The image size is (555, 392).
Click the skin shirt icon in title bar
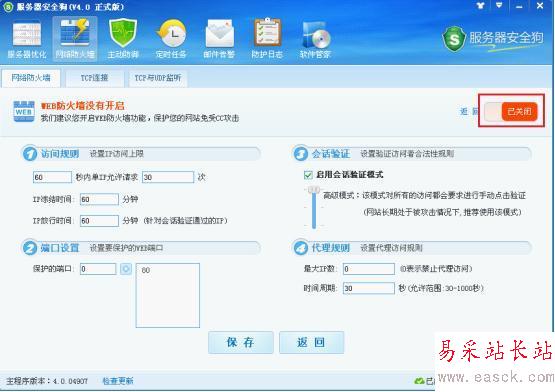(x=480, y=5)
